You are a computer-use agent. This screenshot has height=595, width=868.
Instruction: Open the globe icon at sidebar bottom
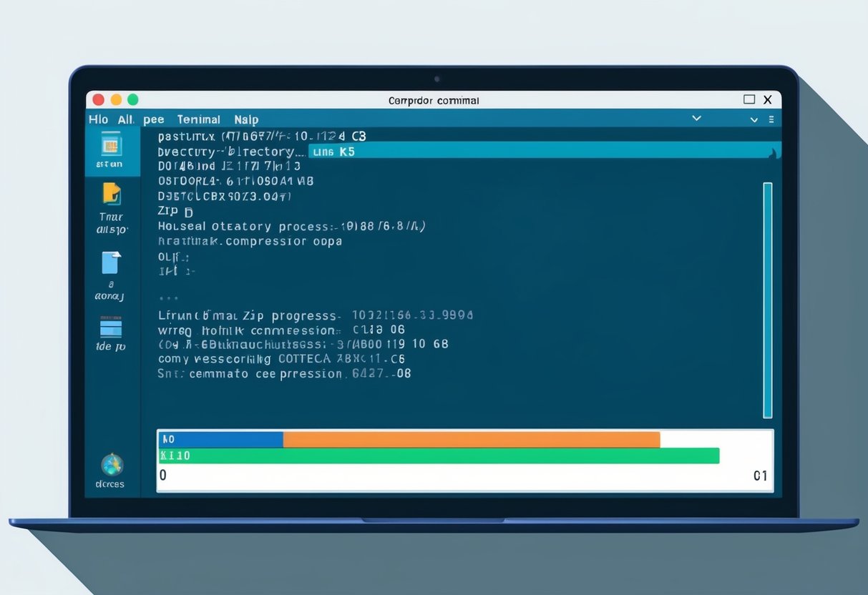pyautogui.click(x=112, y=465)
